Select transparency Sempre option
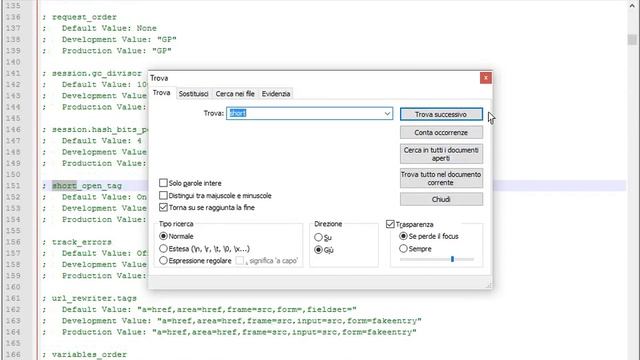This screenshot has height=360, width=640. (403, 248)
